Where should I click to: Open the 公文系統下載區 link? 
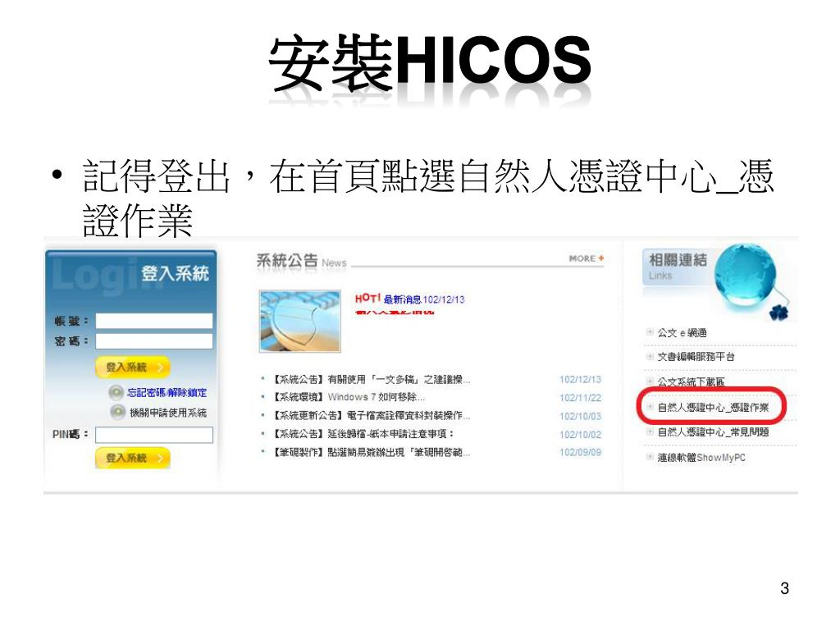[691, 381]
